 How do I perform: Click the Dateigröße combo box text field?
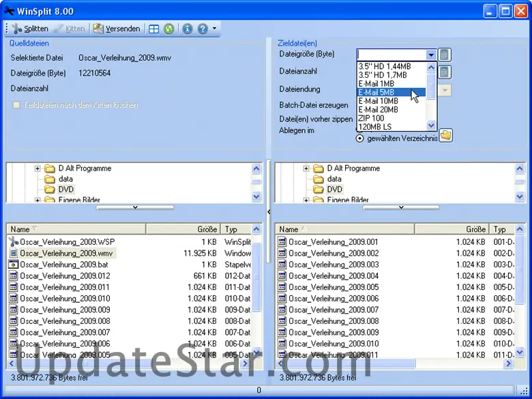[x=391, y=55]
